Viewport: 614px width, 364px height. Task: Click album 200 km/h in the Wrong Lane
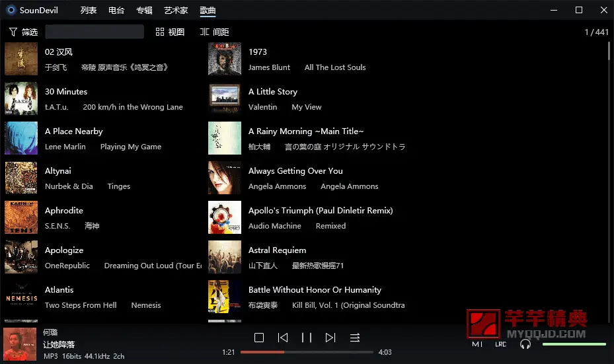point(133,107)
